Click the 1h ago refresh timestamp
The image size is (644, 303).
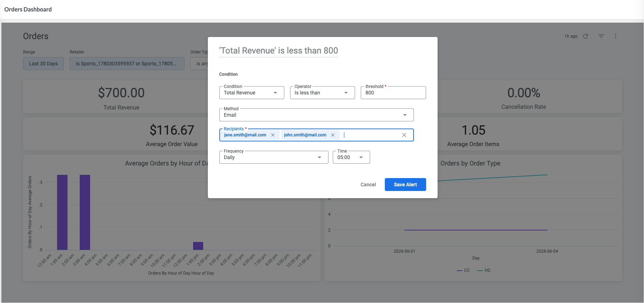[x=571, y=36]
